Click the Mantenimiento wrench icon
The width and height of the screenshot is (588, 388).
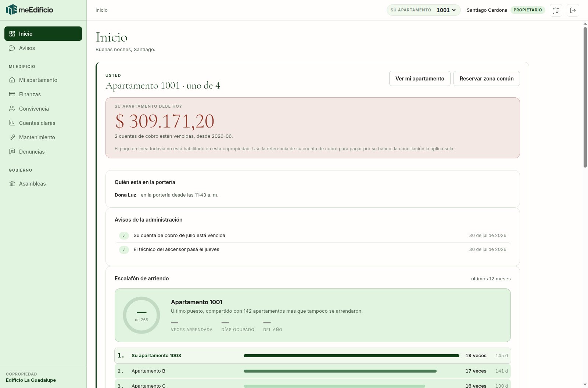click(12, 137)
